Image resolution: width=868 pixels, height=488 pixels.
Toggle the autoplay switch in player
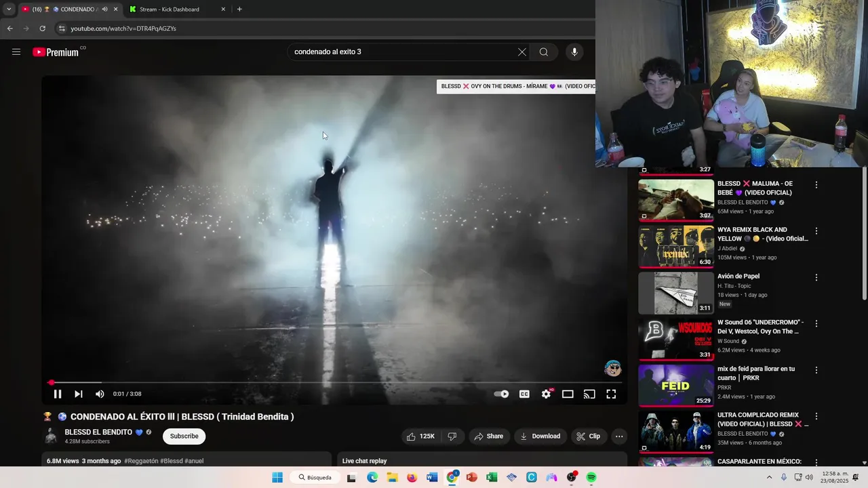tap(501, 394)
